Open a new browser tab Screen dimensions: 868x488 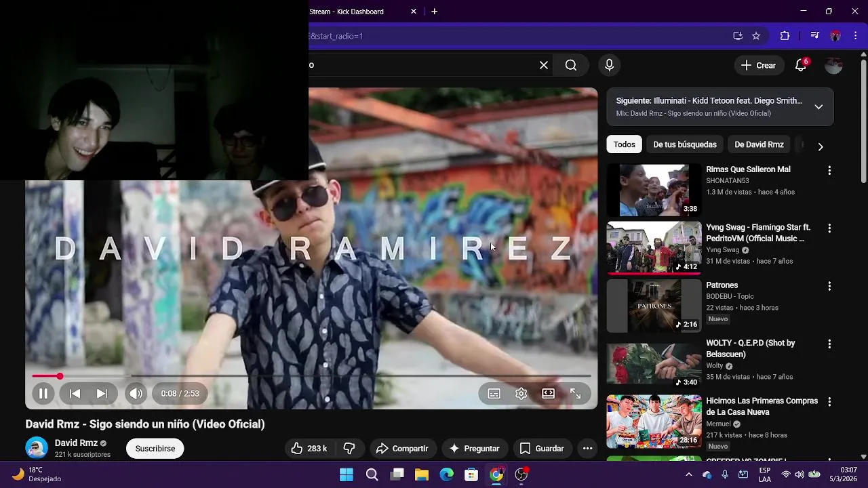434,12
